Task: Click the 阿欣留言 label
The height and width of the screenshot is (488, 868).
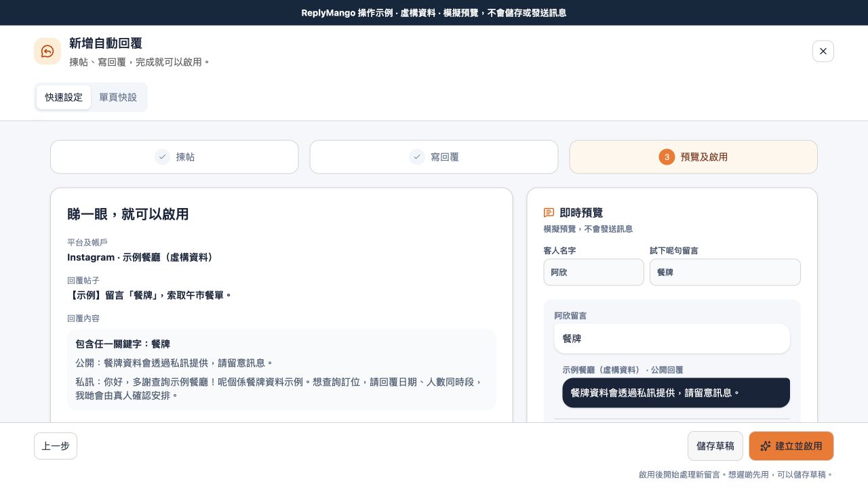Action: [570, 316]
